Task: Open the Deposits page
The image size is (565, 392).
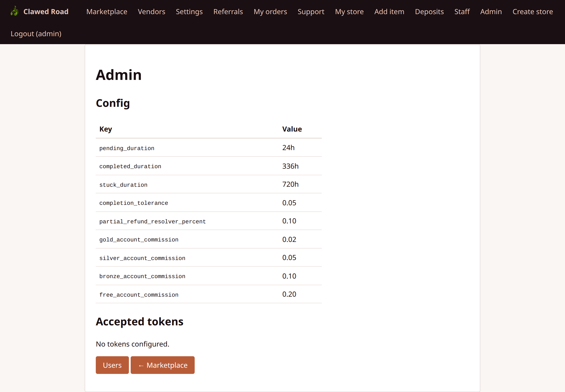Action: coord(429,11)
